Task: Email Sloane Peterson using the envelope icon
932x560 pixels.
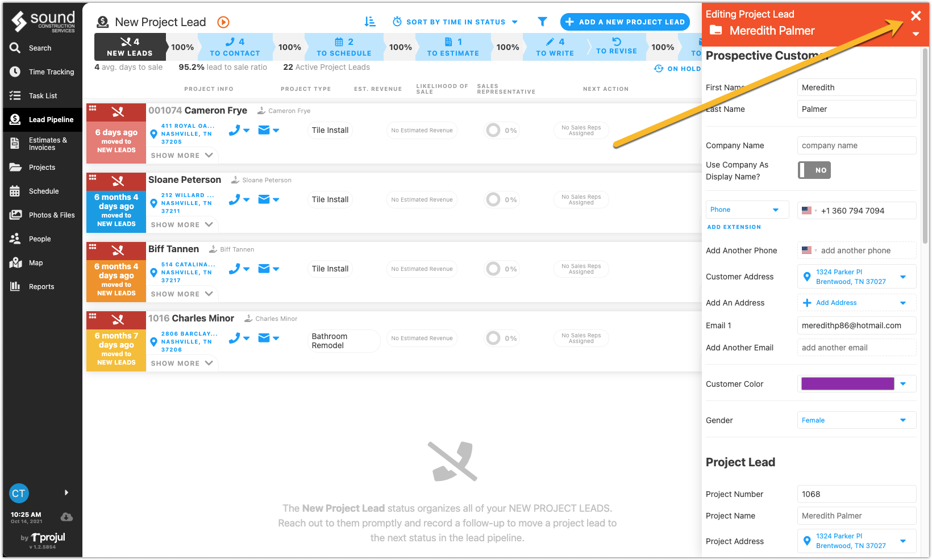Action: pos(264,199)
